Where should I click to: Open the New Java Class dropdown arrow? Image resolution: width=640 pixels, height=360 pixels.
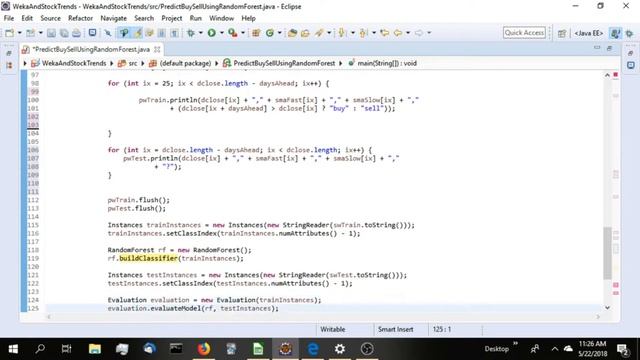point(280,33)
